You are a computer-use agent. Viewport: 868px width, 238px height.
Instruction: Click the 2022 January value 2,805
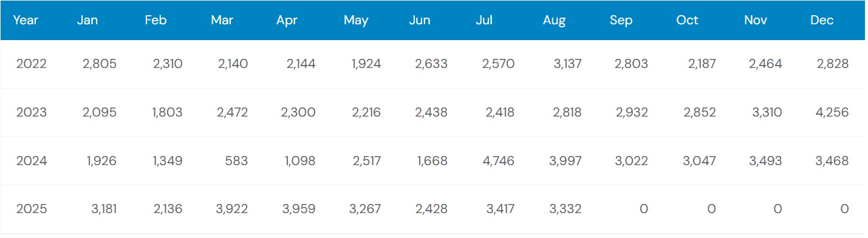click(x=100, y=64)
